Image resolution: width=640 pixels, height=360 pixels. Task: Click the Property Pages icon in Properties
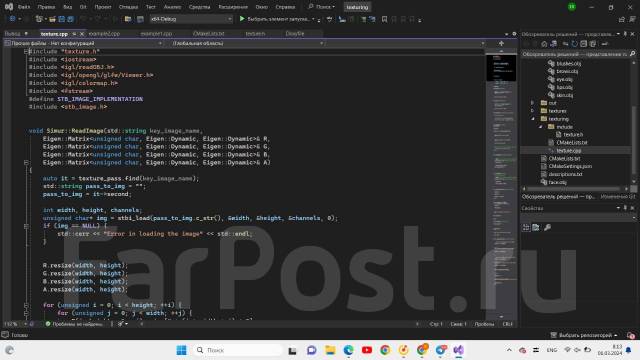tap(536, 227)
